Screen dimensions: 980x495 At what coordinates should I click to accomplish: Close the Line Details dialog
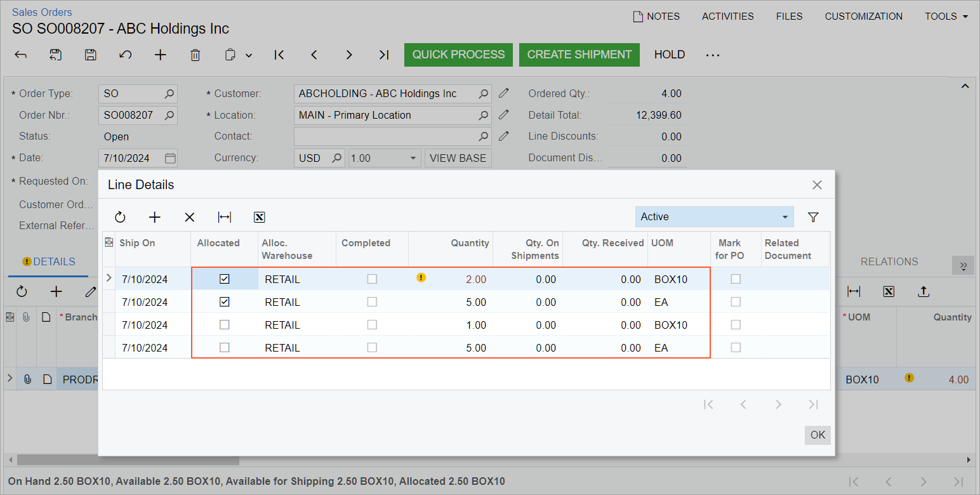click(x=818, y=185)
